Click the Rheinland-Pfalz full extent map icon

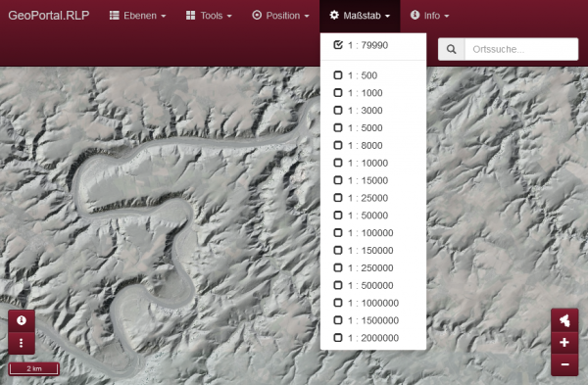(564, 320)
